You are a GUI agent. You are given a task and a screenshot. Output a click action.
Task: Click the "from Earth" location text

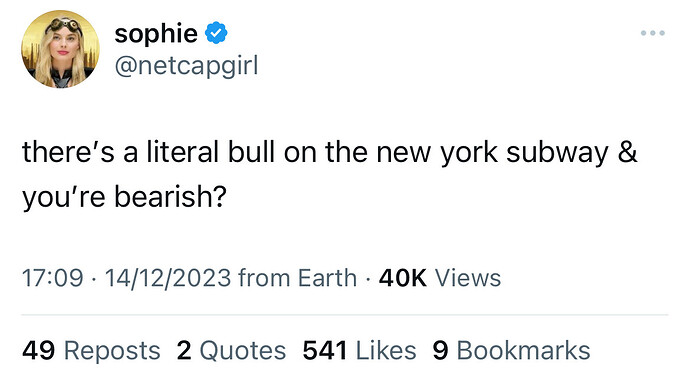pos(297,278)
